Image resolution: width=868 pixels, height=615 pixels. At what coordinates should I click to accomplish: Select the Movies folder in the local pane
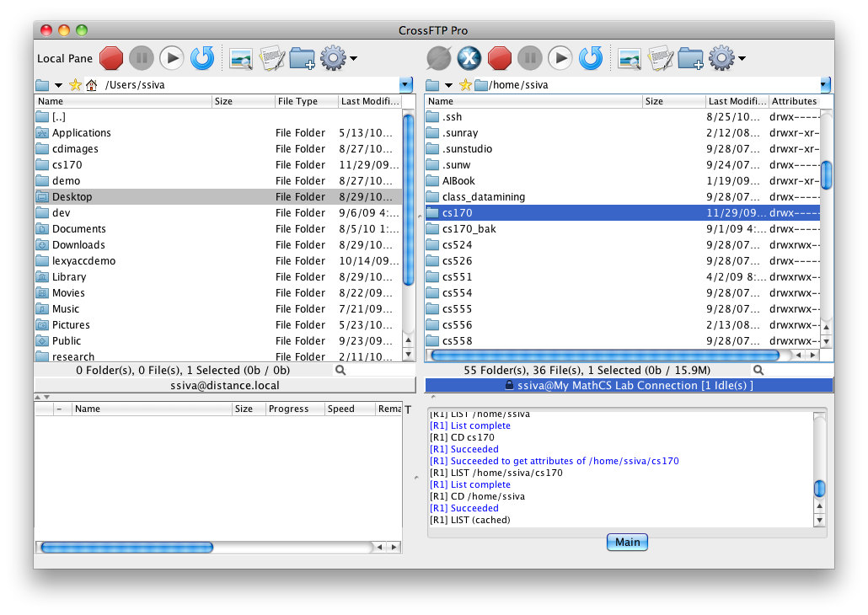click(218, 293)
